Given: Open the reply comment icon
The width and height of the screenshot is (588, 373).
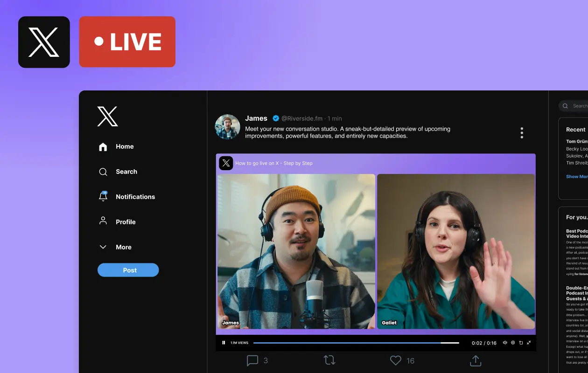Looking at the screenshot, I should point(252,360).
